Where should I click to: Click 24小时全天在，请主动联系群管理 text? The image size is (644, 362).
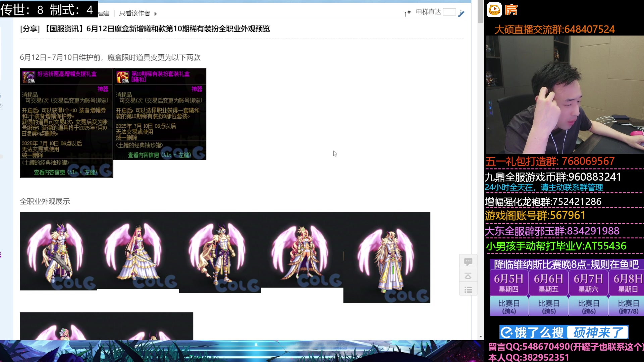544,187
